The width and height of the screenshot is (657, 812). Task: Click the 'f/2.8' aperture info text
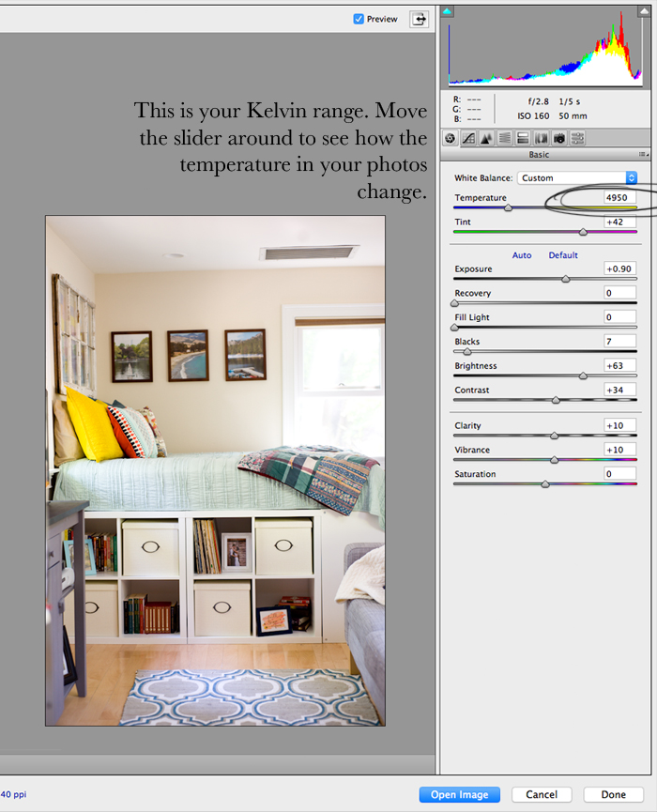(538, 101)
